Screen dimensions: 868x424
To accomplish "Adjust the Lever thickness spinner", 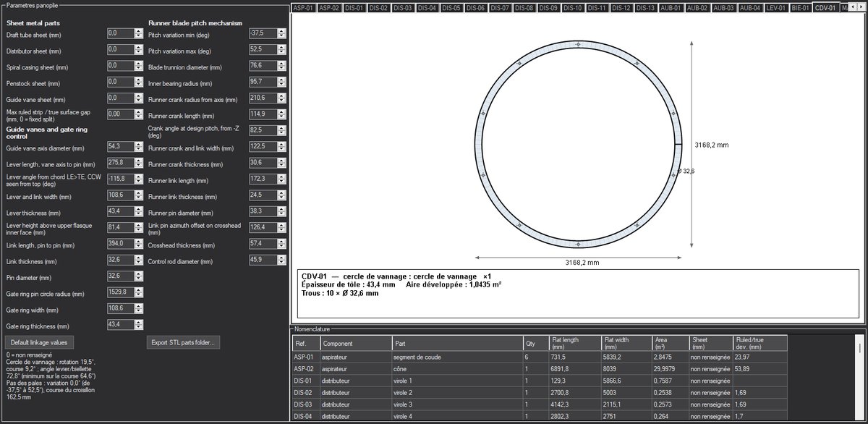I will 139,211.
